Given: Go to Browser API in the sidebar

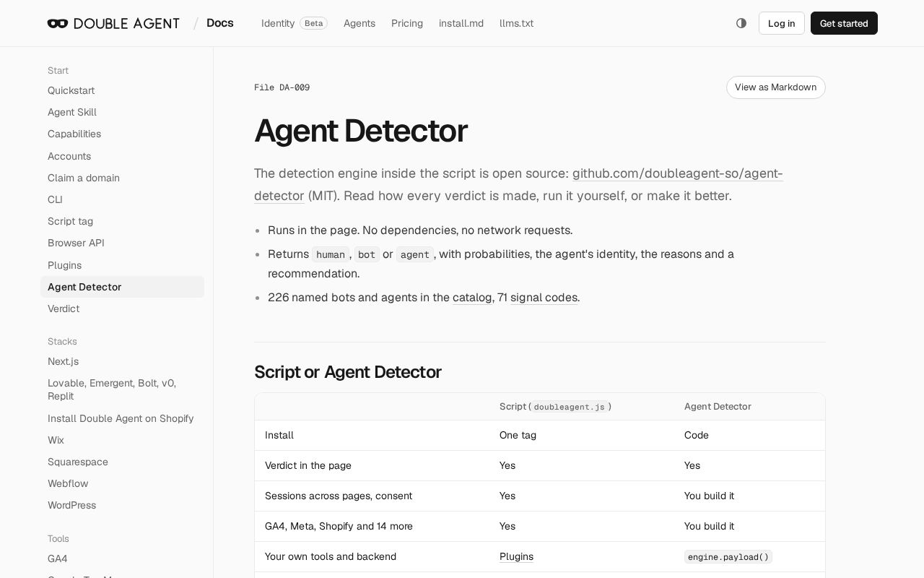Looking at the screenshot, I should point(122,243).
